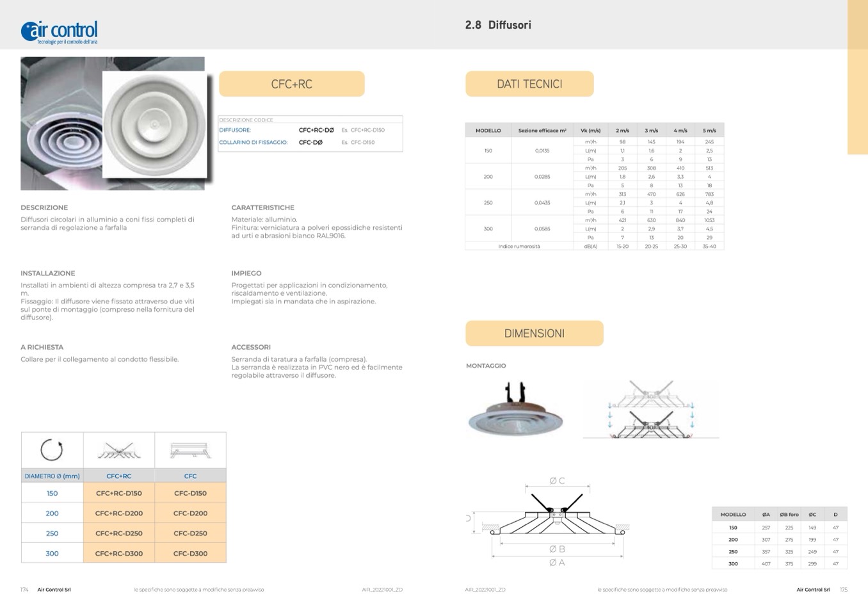Click the circular arrow diameter icon
The height and width of the screenshot is (614, 868).
click(x=52, y=450)
